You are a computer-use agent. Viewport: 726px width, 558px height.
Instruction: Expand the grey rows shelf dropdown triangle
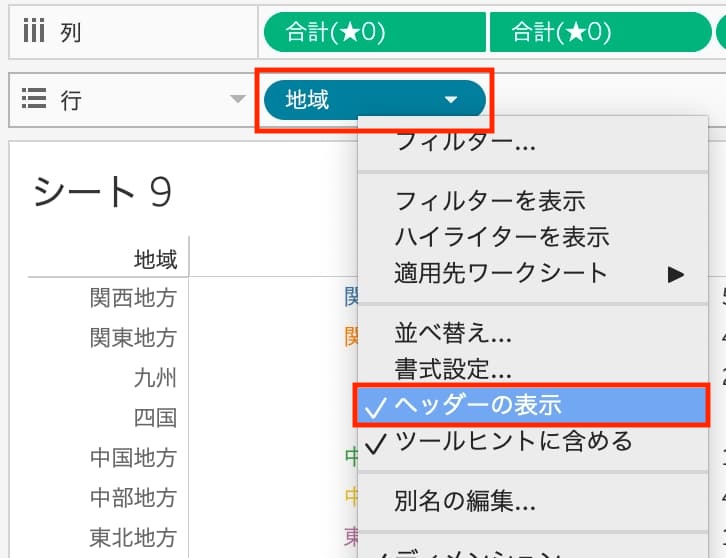click(x=237, y=99)
